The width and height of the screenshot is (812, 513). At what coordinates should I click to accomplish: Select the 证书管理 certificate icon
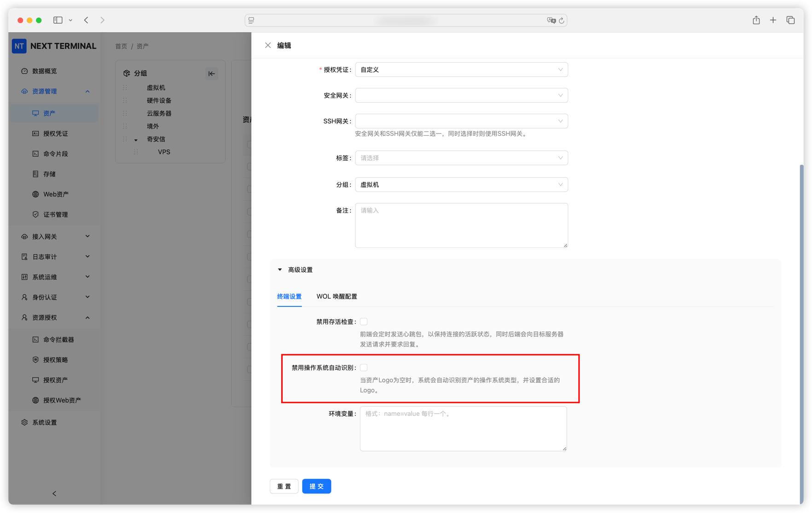35,214
